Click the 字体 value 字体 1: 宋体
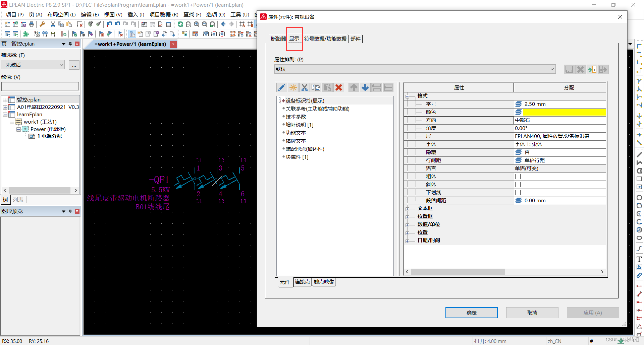This screenshot has width=644, height=345. point(560,144)
